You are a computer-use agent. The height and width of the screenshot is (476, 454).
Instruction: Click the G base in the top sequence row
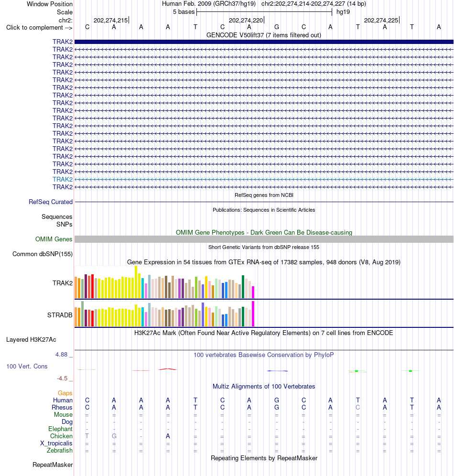tap(277, 27)
